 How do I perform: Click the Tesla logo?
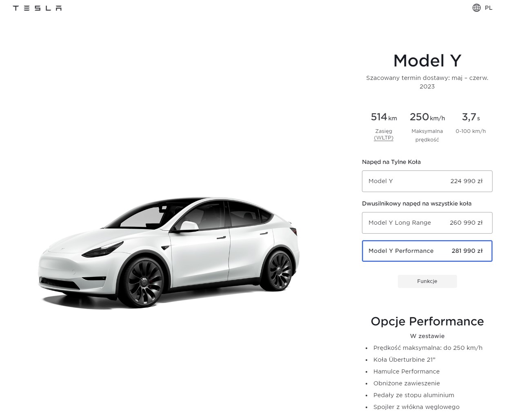(37, 8)
